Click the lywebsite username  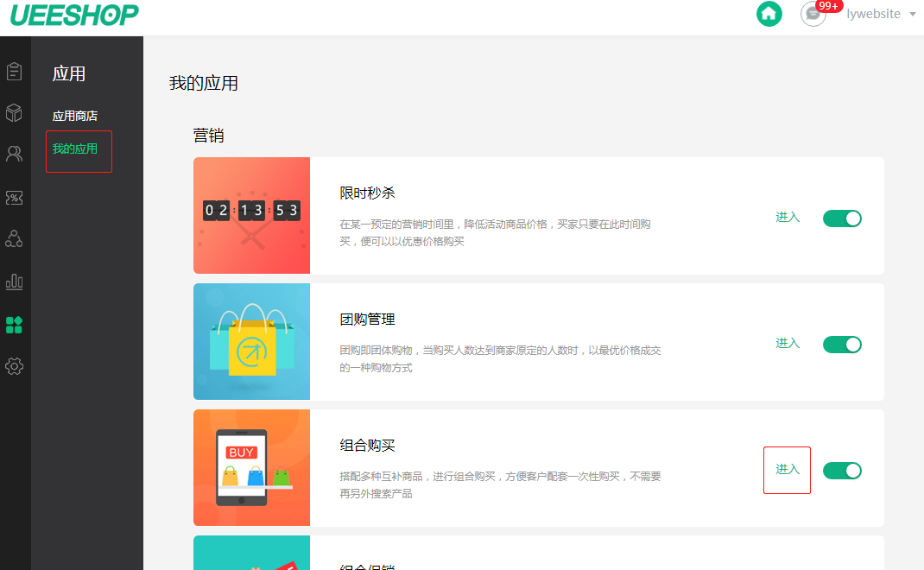[x=873, y=14]
